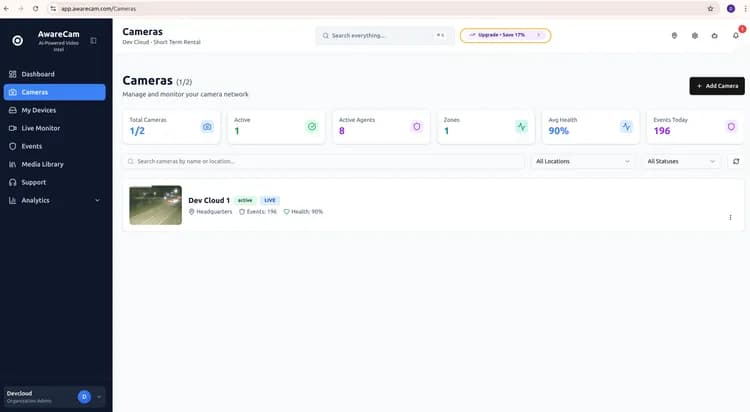Click the Active Agents shield icon
Viewport: 750px width, 412px height.
[x=417, y=127]
